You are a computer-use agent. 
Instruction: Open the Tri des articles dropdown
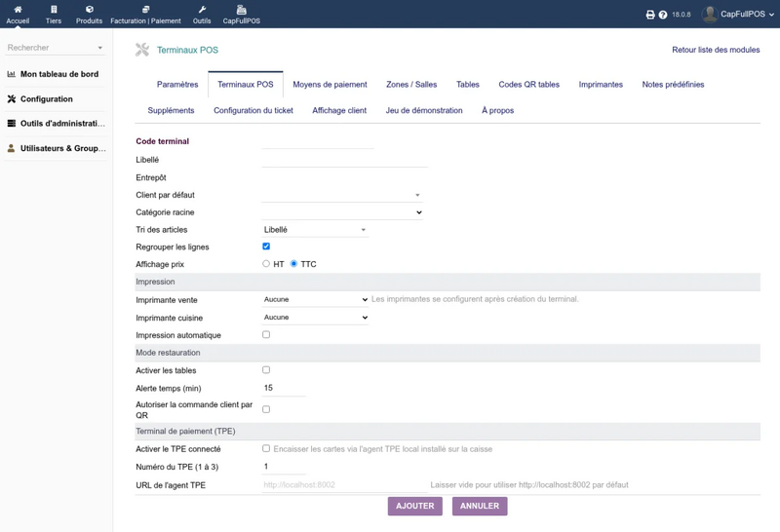point(315,230)
